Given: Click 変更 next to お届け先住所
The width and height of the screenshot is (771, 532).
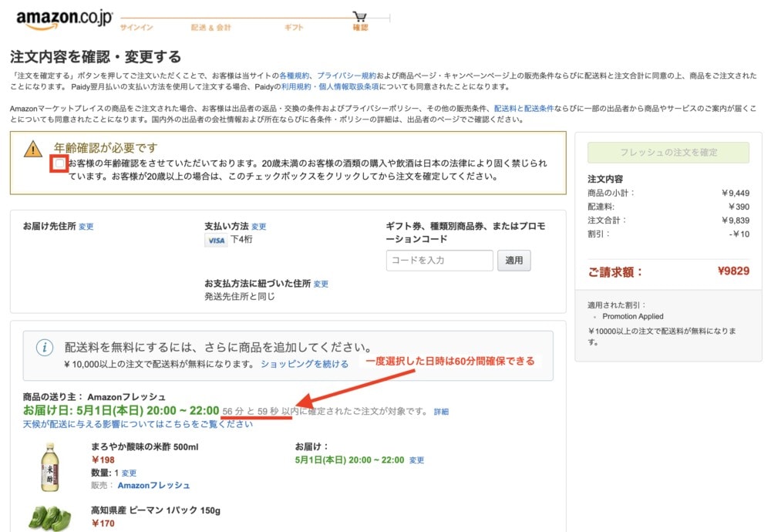Looking at the screenshot, I should click(86, 227).
